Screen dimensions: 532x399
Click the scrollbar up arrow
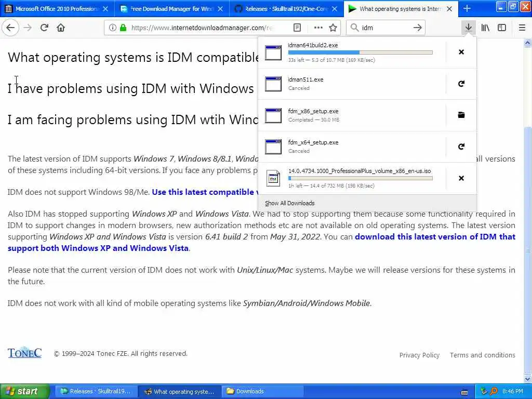[527, 43]
